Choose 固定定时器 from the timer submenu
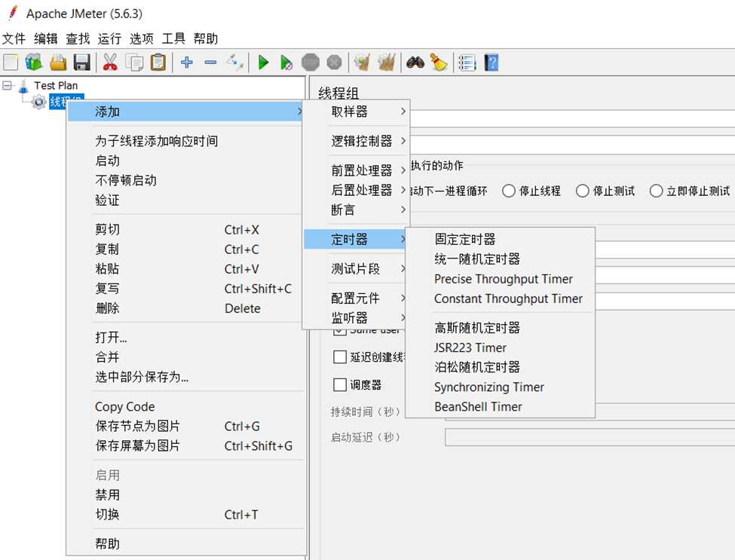 (465, 240)
